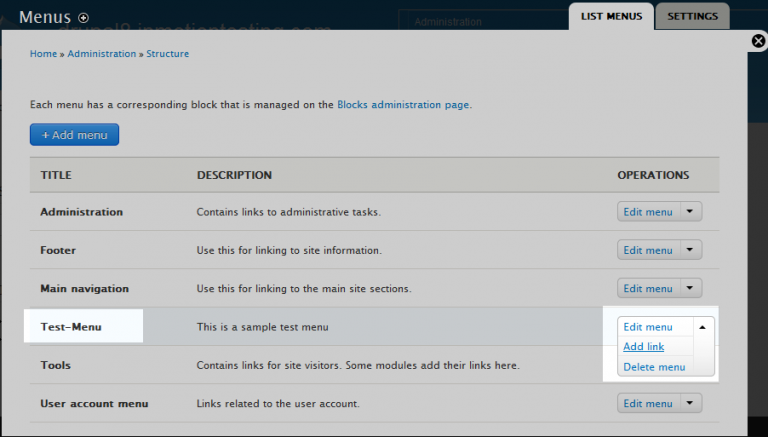The height and width of the screenshot is (437, 768).
Task: Choose Add link in Test-Menu dropdown
Action: (643, 347)
